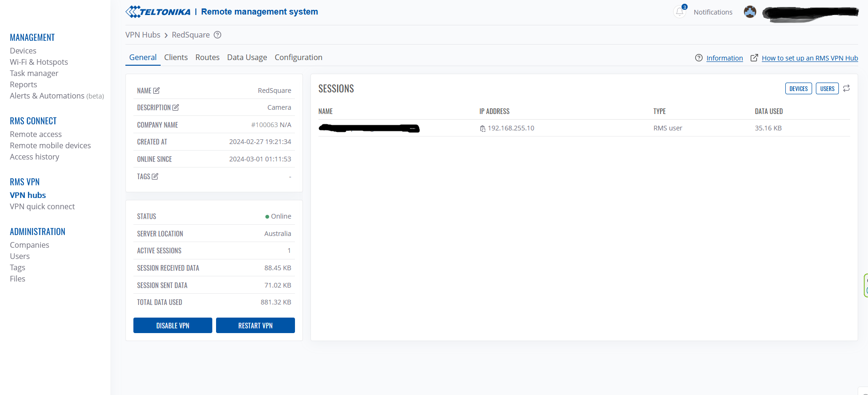Screen dimensions: 868x395
Task: Click the 71.02 KB session sent value
Action: click(278, 285)
